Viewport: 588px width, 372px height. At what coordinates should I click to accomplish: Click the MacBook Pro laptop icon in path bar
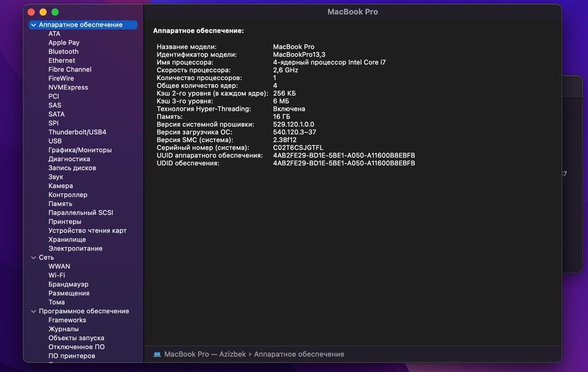[x=157, y=354]
